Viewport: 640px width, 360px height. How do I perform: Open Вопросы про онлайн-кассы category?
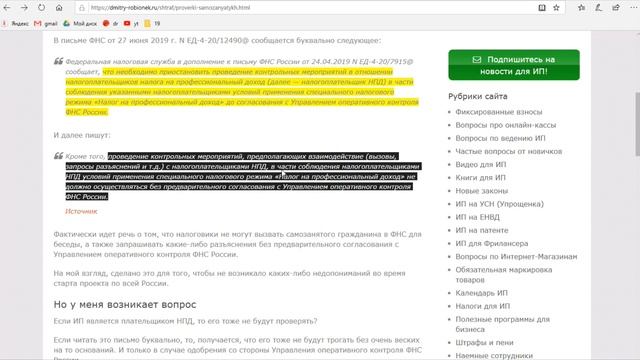click(506, 125)
